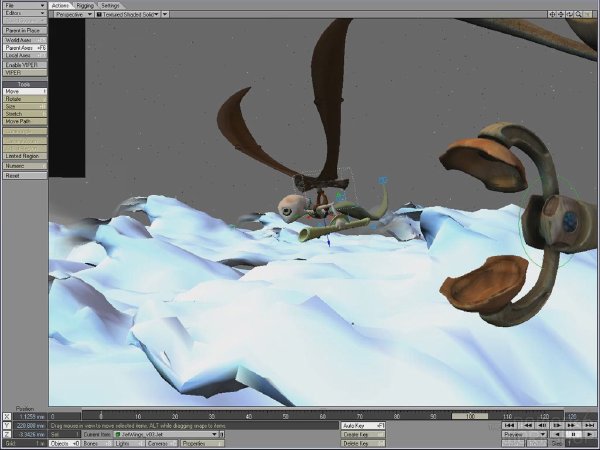Play the animation forward
The height and width of the screenshot is (450, 600).
pos(589,434)
